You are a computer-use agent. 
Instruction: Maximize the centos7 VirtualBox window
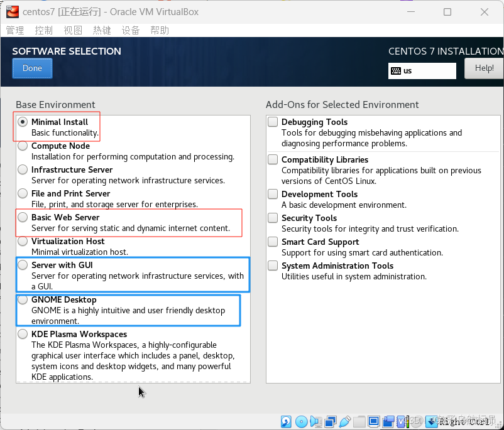(x=447, y=12)
